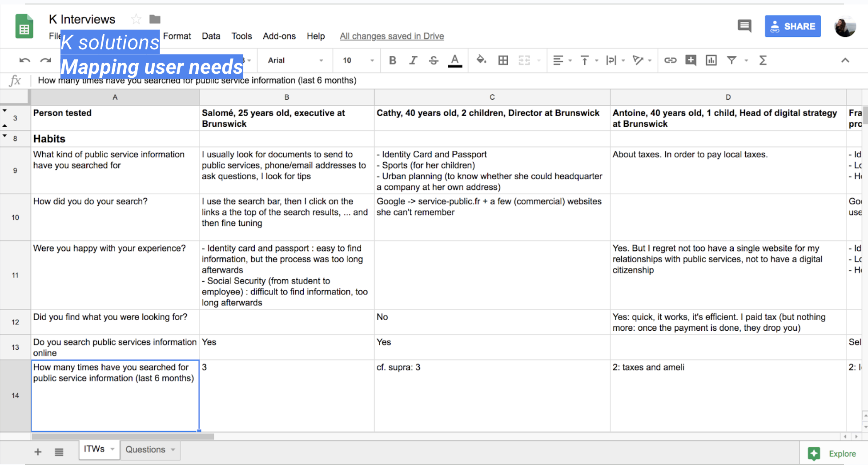Open the Functions sigma menu
The height and width of the screenshot is (465, 868).
[763, 60]
